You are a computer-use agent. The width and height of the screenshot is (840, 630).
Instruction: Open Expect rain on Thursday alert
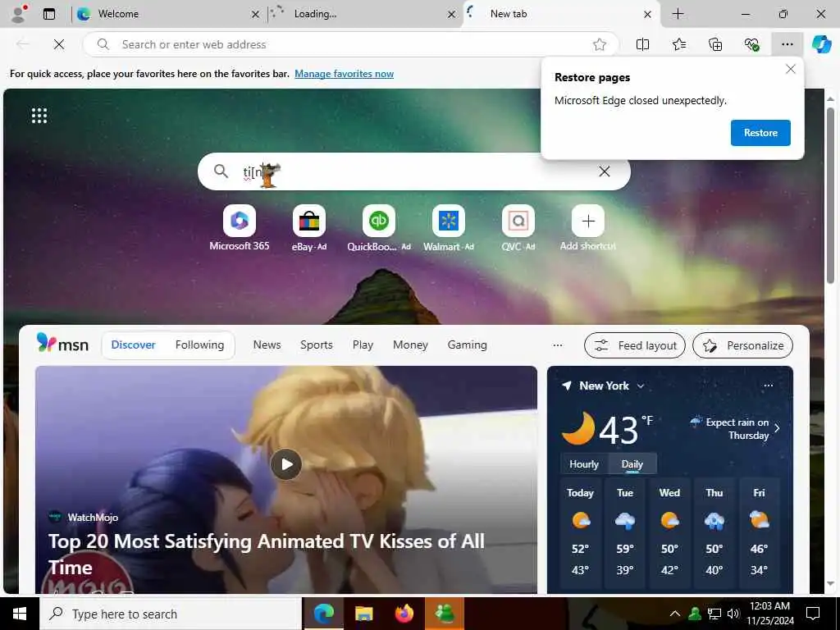(735, 428)
